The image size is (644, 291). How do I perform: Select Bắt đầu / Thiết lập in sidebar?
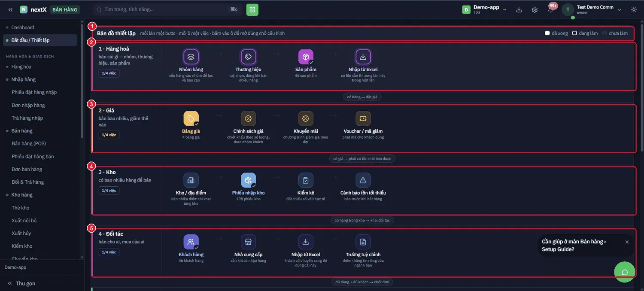tap(40, 40)
